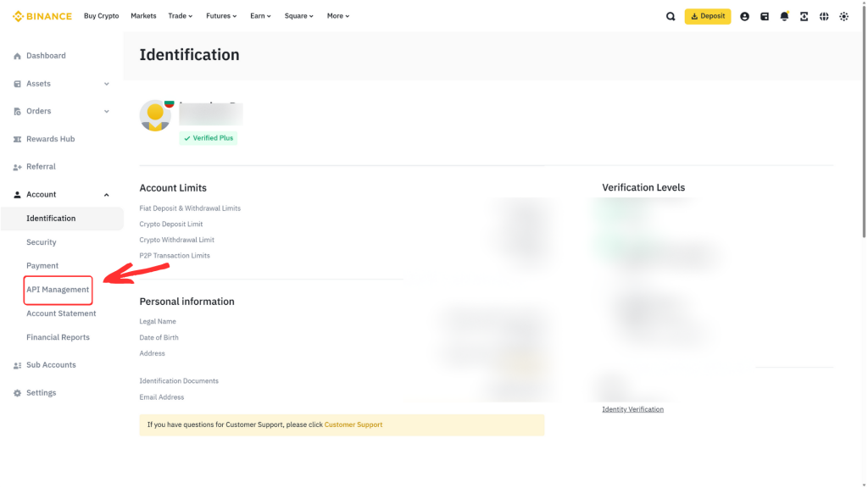This screenshot has width=868, height=488.
Task: Click the Binance logo
Action: (x=42, y=16)
